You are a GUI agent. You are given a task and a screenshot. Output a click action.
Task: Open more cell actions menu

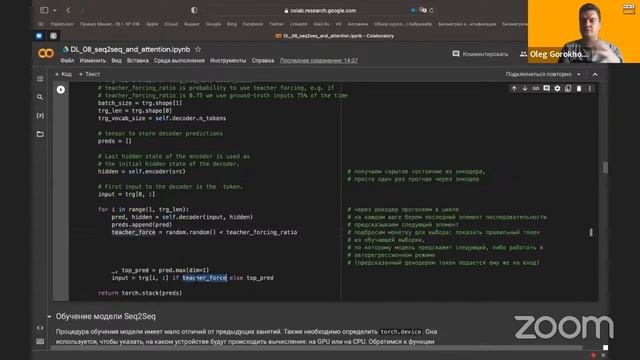pos(590,89)
